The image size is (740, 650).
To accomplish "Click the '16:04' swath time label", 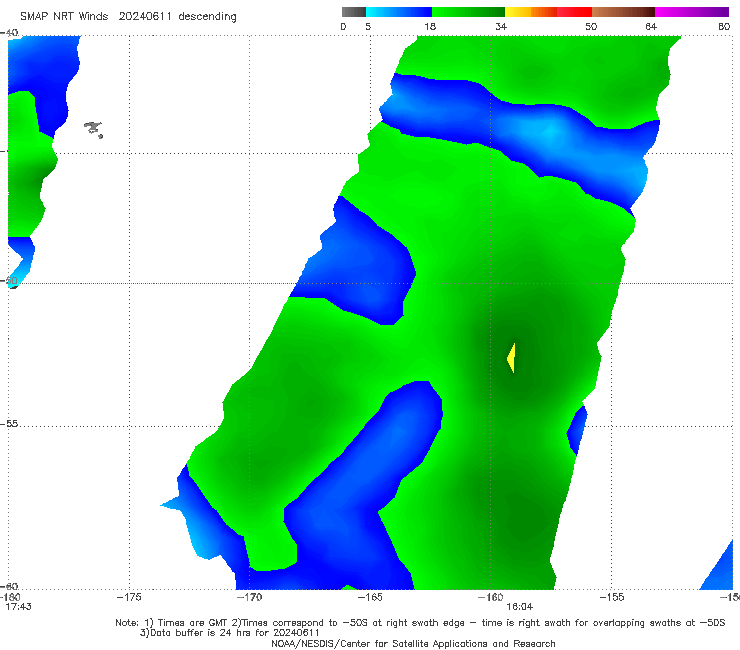I will [x=520, y=607].
